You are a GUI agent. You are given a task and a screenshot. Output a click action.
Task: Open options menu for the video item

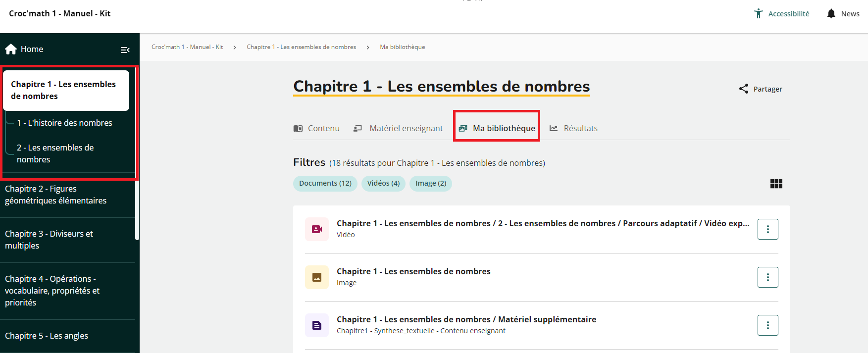[767, 229]
